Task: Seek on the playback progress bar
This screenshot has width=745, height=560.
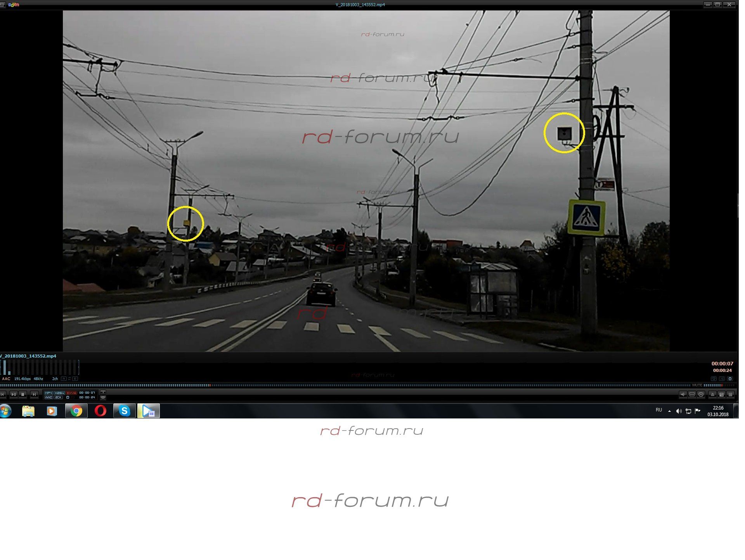Action: (349, 385)
